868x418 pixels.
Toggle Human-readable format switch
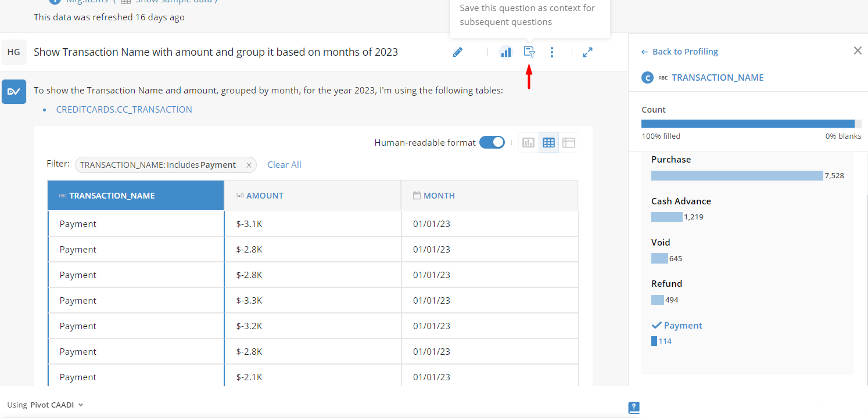(492, 142)
